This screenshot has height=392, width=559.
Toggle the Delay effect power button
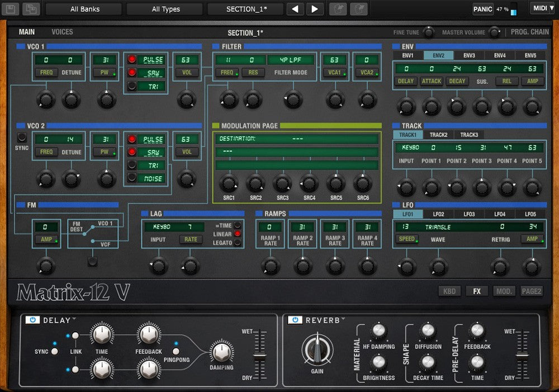coord(32,320)
